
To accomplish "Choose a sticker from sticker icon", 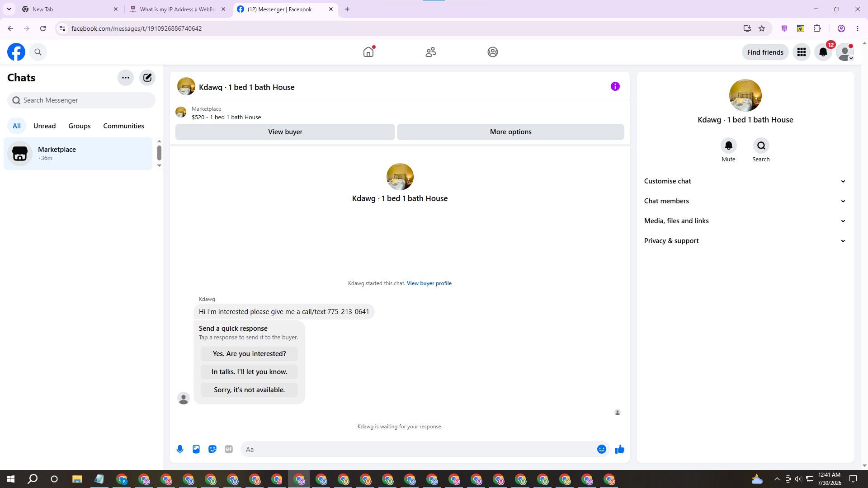I will pos(212,449).
